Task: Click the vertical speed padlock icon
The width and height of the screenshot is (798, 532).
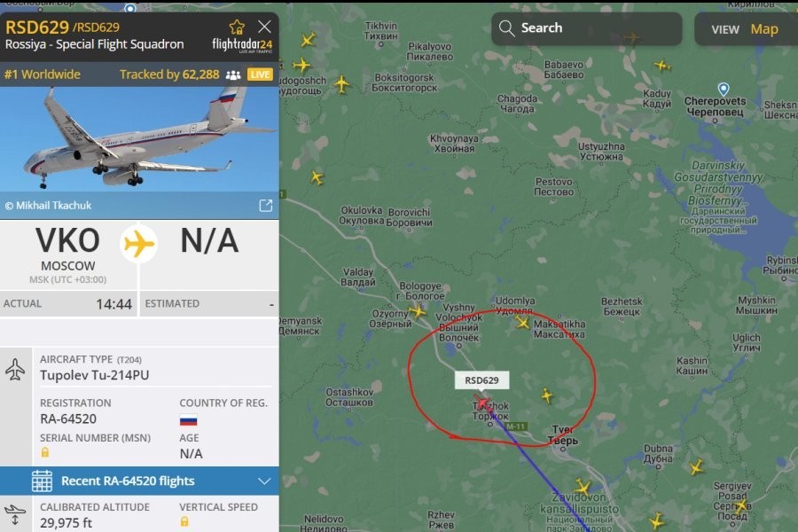Action: tap(184, 521)
